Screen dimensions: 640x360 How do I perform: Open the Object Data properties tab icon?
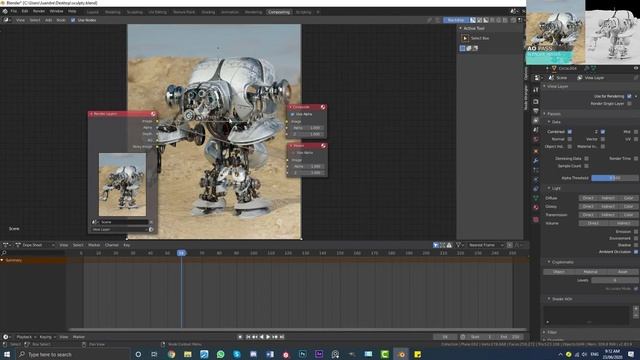pyautogui.click(x=536, y=198)
